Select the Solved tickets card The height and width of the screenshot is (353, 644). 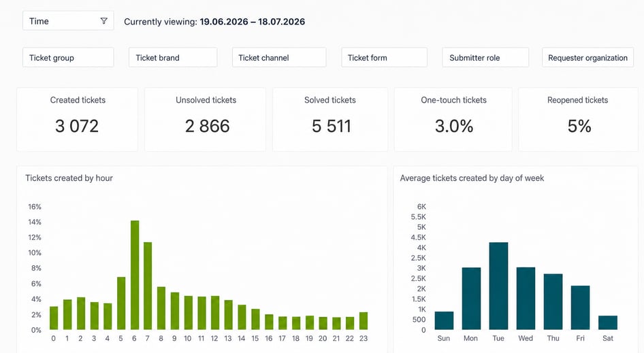tap(330, 119)
